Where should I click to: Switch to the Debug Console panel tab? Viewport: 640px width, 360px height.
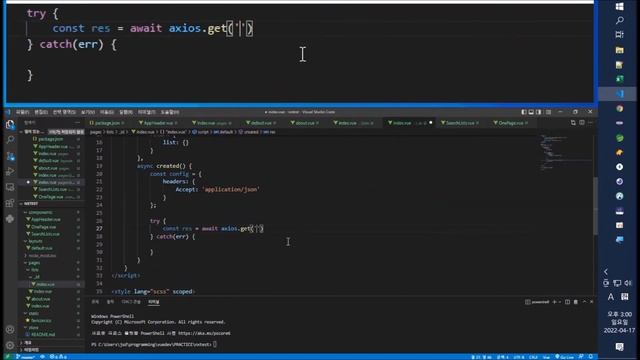coord(131,302)
